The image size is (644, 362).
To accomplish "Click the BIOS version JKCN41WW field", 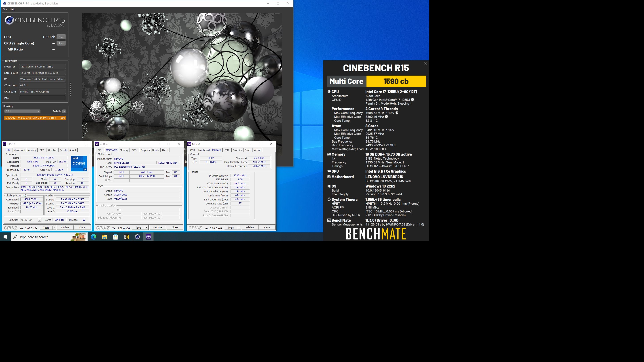I will (146, 195).
